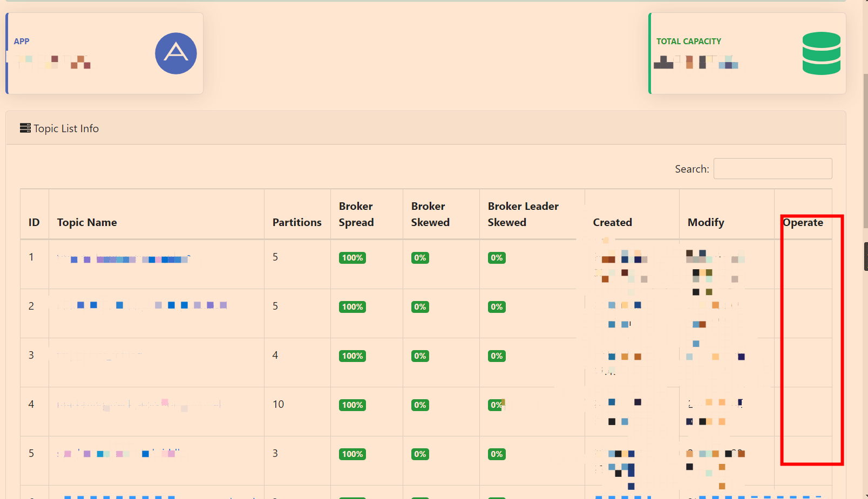Screen dimensions: 868x499
Task: Click the APP card round 'A' icon
Action: pos(176,53)
